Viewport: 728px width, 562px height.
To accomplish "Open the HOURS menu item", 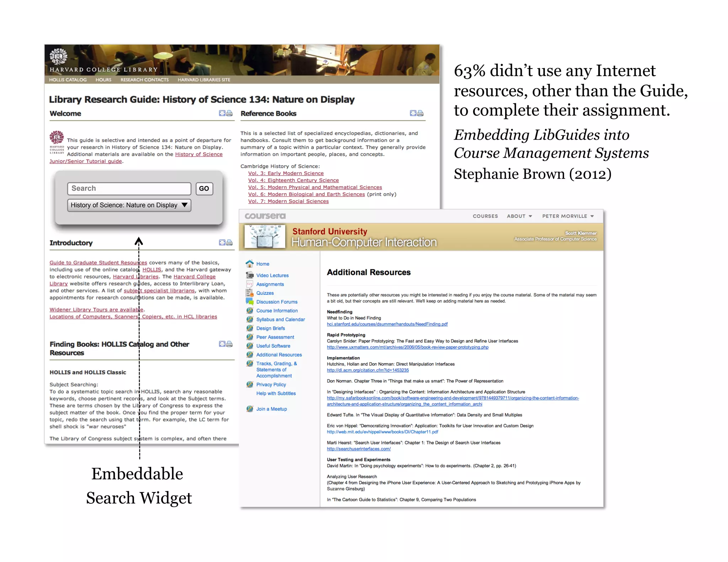I will (x=103, y=80).
